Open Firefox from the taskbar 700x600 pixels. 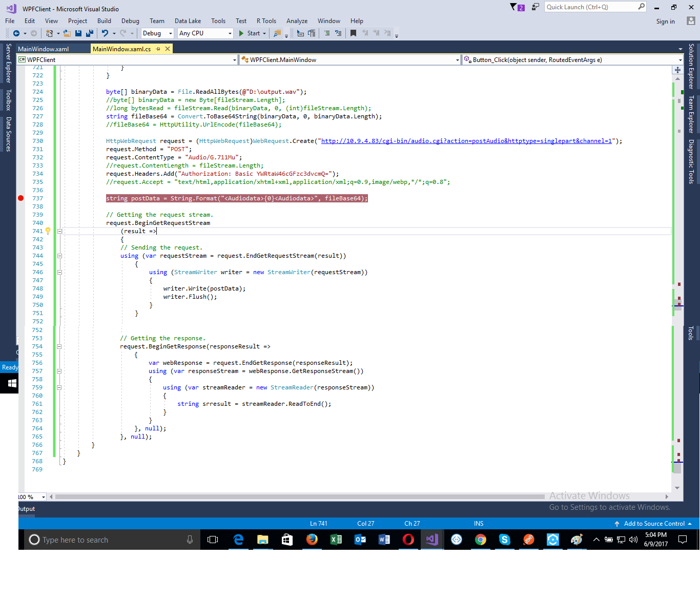pos(312,540)
